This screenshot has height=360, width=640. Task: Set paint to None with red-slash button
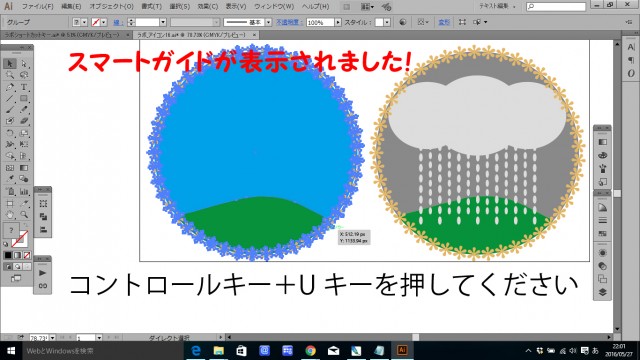click(x=27, y=255)
